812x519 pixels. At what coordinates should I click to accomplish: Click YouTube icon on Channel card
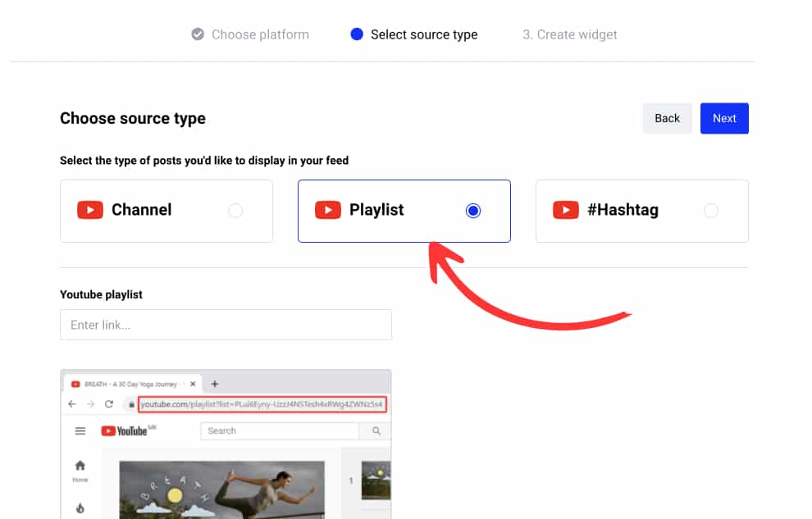coord(90,210)
